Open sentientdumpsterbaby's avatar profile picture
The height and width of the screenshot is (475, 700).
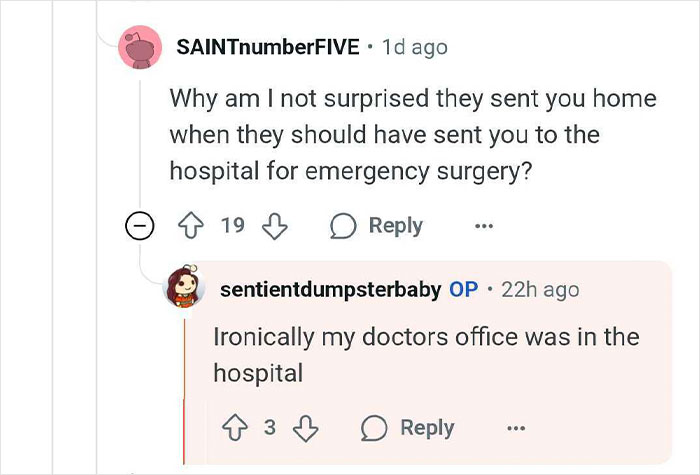click(x=186, y=289)
